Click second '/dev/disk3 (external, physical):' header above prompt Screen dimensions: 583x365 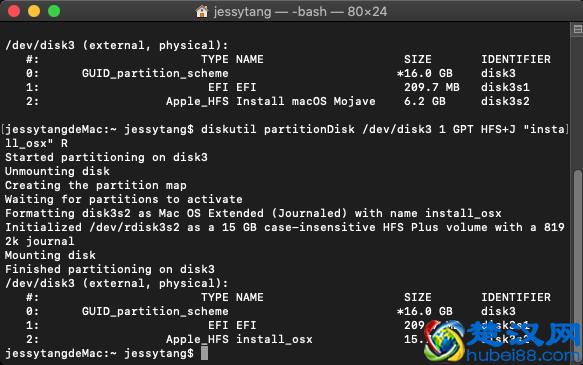[x=116, y=284]
